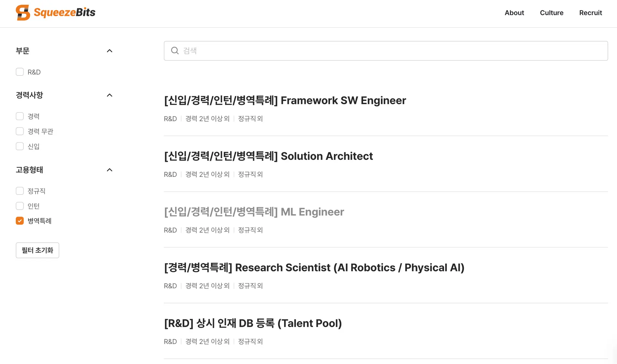Image resolution: width=617 pixels, height=364 pixels.
Task: Check the R&D department checkbox
Action: point(20,72)
